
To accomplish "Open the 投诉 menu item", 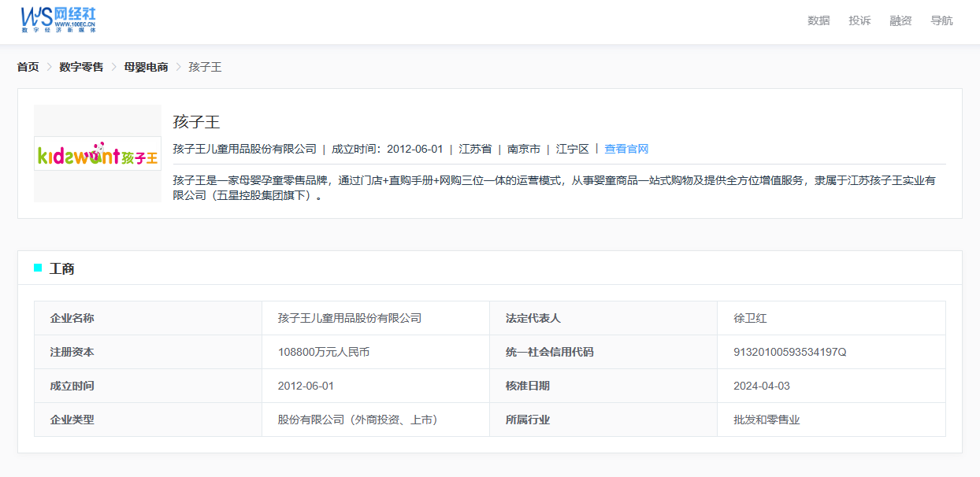I will point(859,20).
